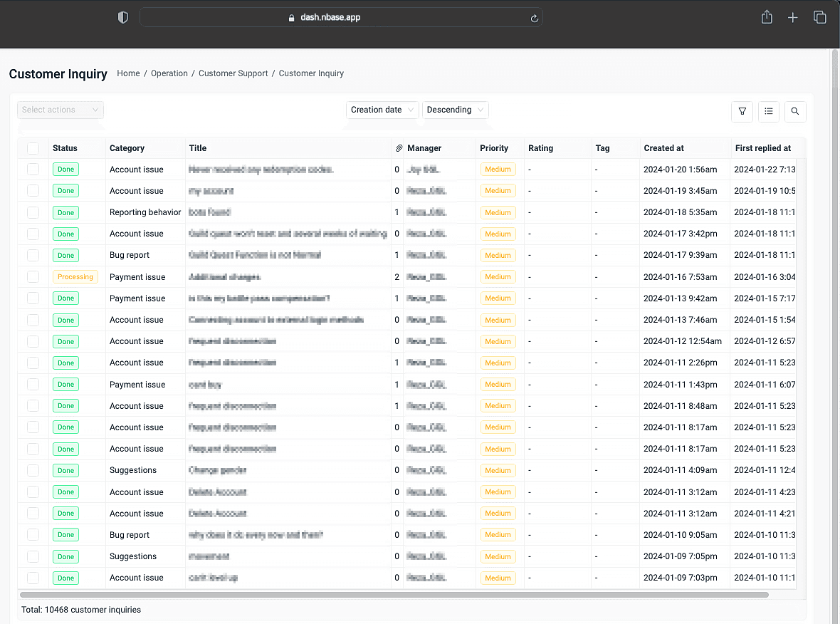Open the browser share icon
Screen dimensions: 840x624
[767, 17]
